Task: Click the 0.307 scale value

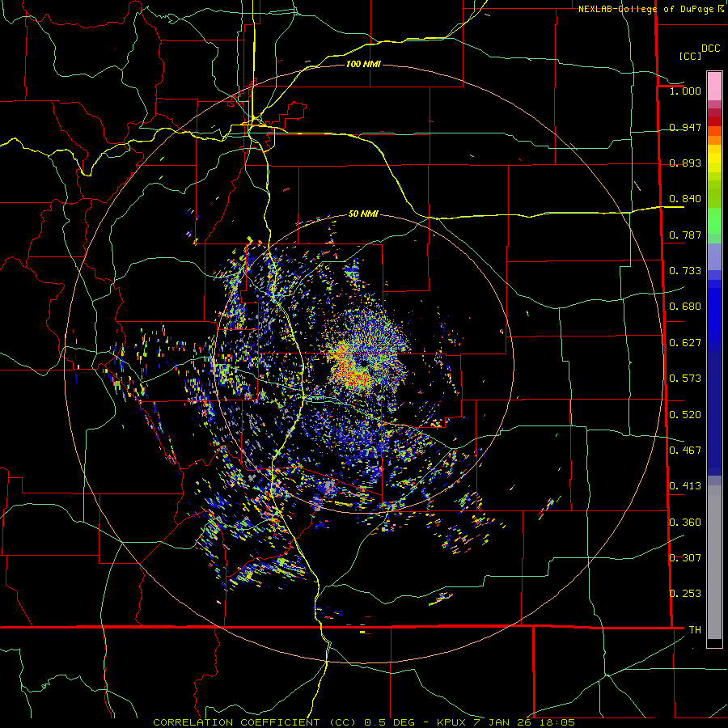Action: pyautogui.click(x=685, y=558)
